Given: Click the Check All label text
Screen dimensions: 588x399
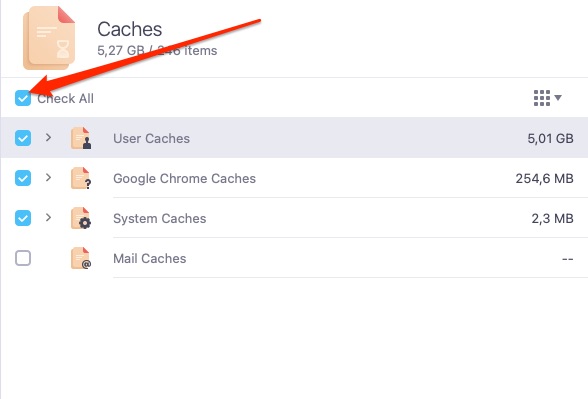Looking at the screenshot, I should point(66,99).
